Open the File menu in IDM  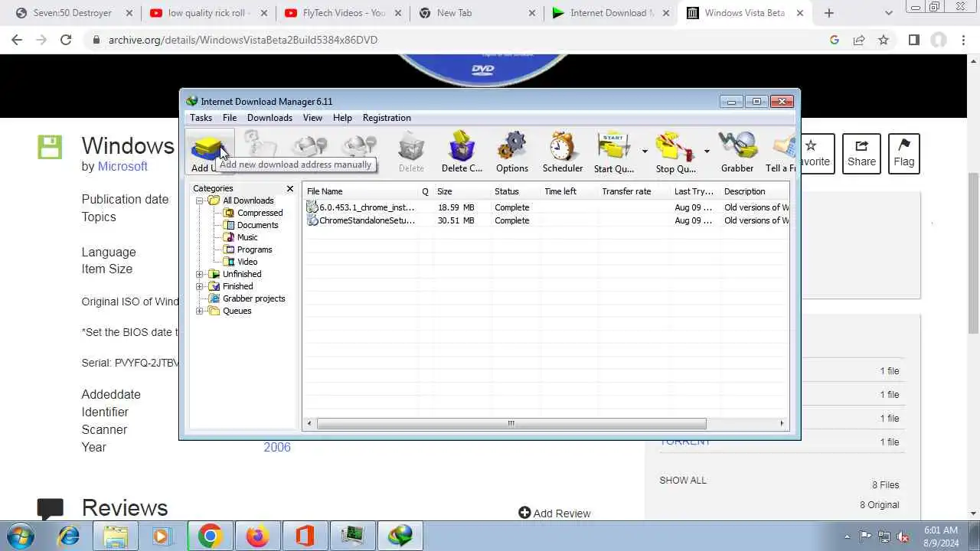point(230,118)
